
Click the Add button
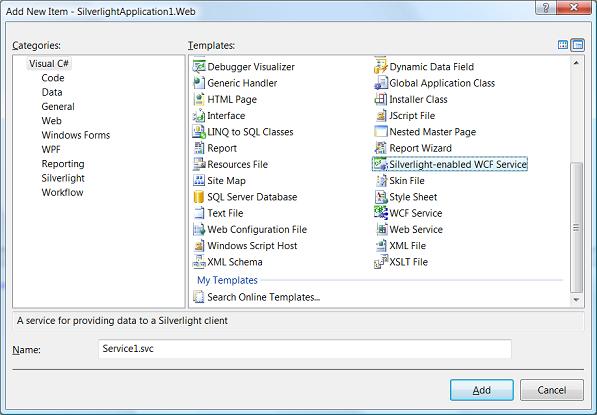pyautogui.click(x=482, y=390)
